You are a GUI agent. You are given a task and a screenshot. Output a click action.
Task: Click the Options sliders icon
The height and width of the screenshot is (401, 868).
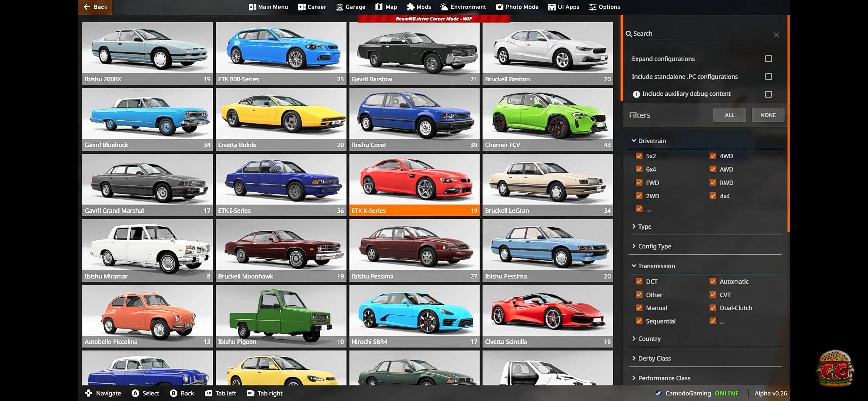593,7
